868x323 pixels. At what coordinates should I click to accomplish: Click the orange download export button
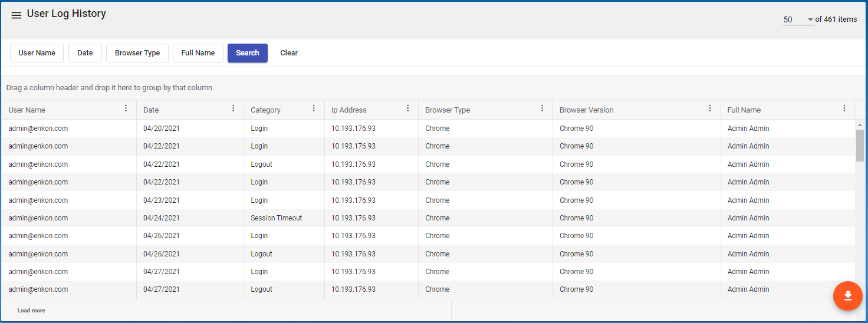[848, 296]
